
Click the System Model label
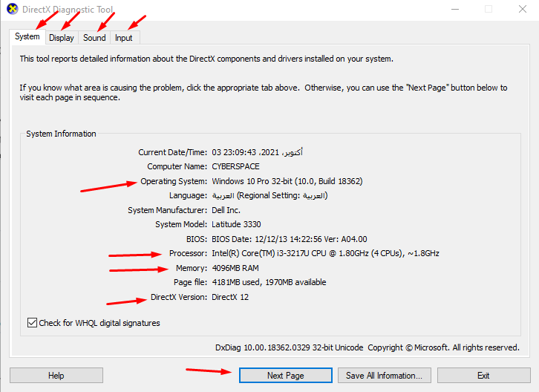(x=181, y=224)
